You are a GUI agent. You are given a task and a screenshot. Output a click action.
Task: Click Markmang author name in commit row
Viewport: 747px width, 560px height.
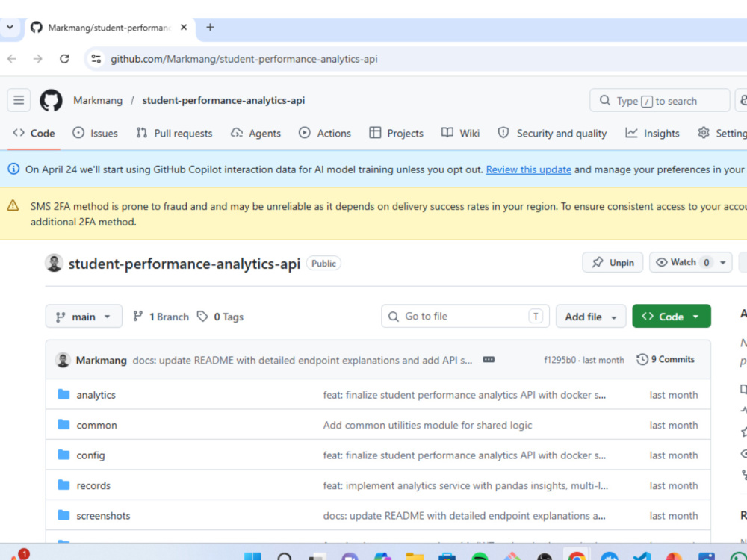pyautogui.click(x=101, y=361)
